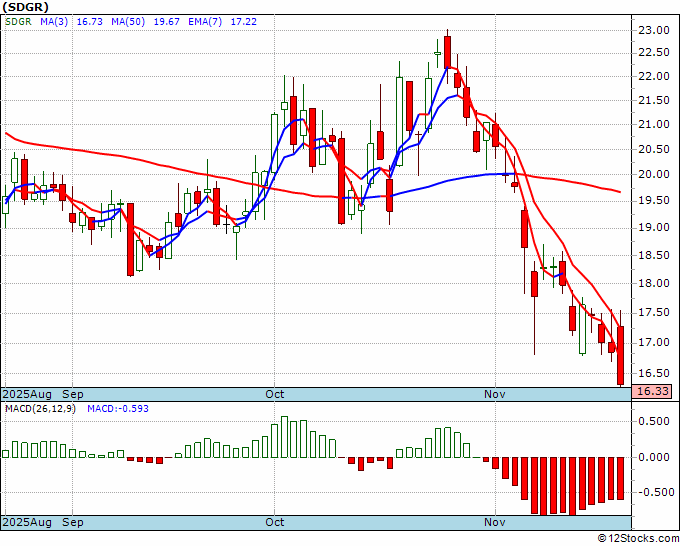This screenshot has width=680, height=546.
Task: Click the last red candlestick at chart end
Action: click(x=621, y=356)
